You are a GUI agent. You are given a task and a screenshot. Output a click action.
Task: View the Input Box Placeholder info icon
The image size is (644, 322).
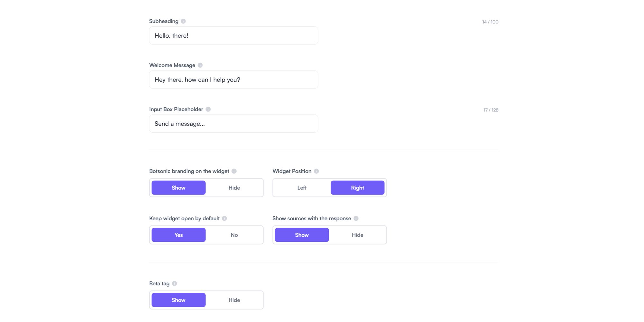tap(208, 109)
